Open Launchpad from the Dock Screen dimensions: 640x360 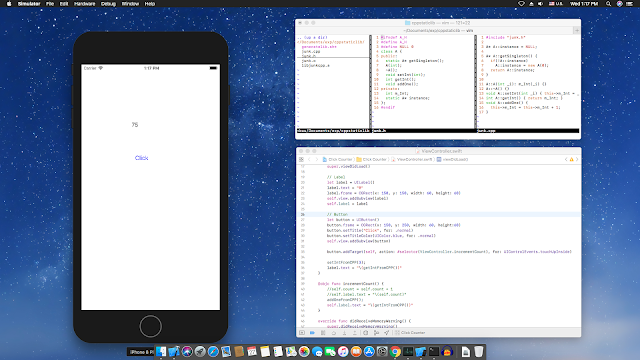[200, 351]
